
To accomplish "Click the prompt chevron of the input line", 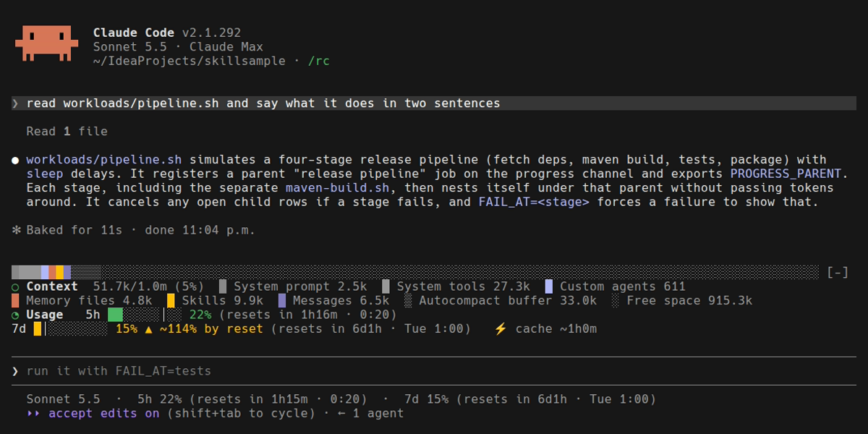I will coord(15,371).
